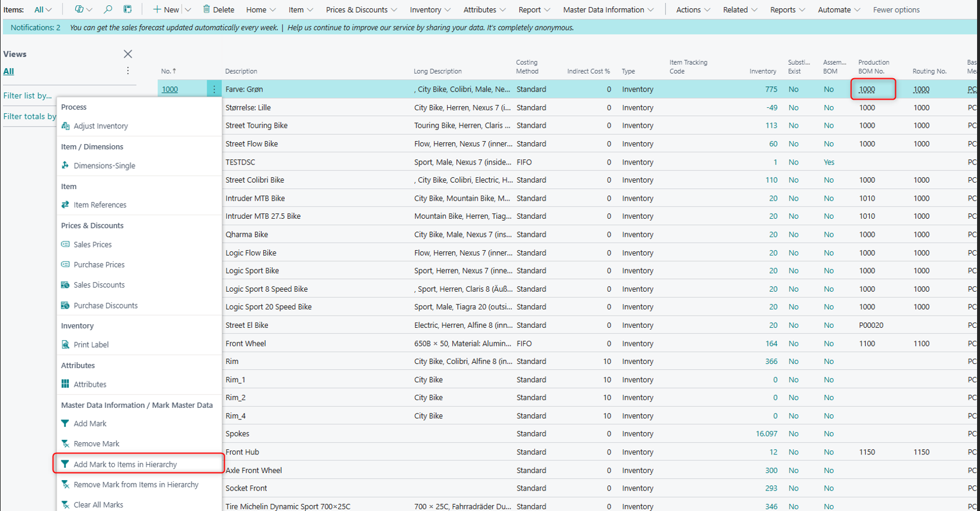Expand the Master Data Information dropdown
The image size is (980, 511).
pos(608,10)
